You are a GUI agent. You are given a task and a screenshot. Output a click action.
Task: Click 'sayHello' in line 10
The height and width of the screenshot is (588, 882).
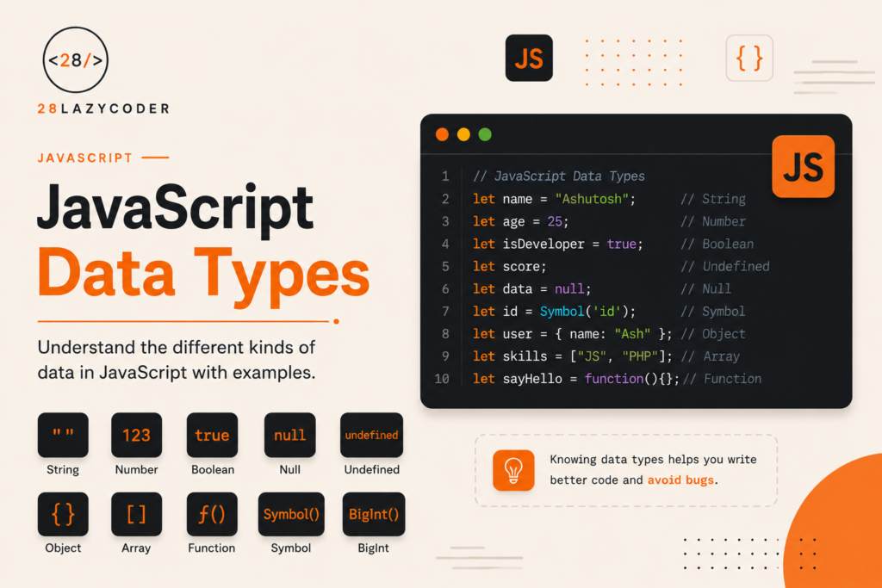tap(532, 379)
